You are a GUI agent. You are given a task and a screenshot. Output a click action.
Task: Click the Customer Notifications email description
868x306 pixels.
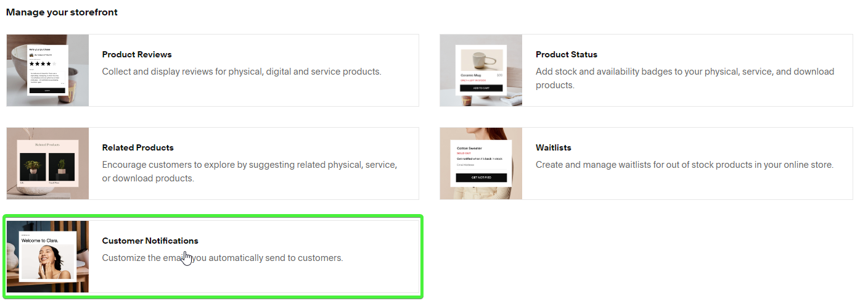pos(222,258)
